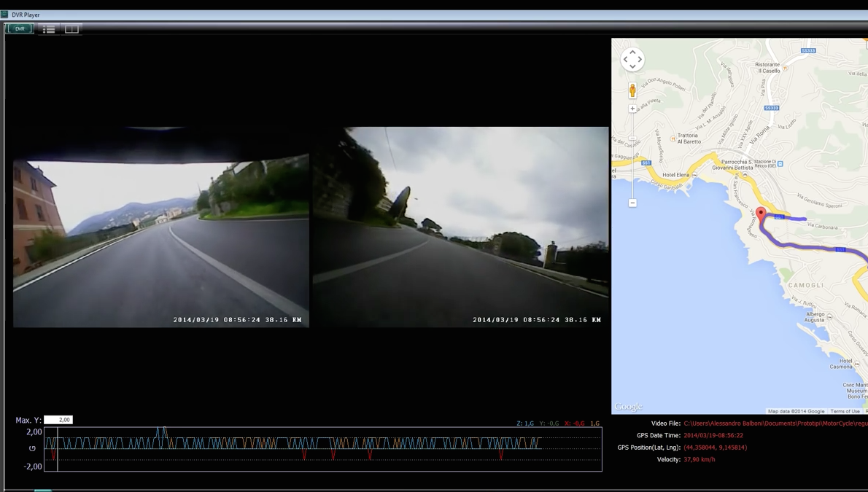This screenshot has width=868, height=492.
Task: Select the front camera video view
Action: pos(161,241)
